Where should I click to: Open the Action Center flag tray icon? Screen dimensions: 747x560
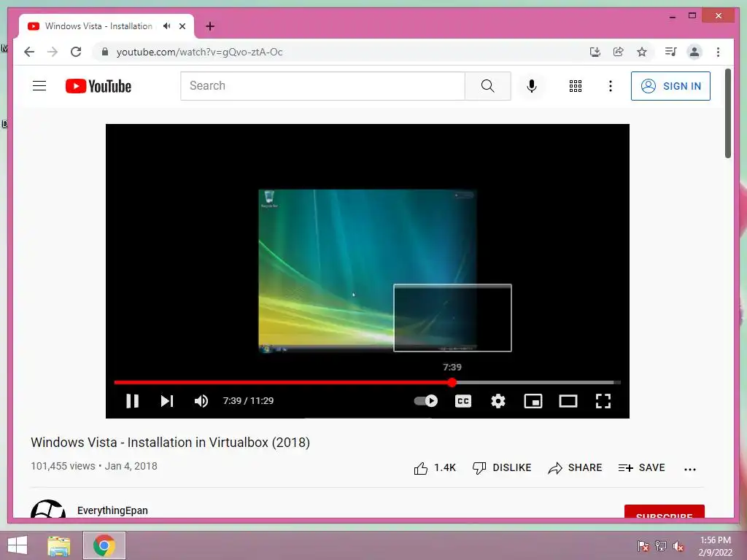click(x=643, y=546)
